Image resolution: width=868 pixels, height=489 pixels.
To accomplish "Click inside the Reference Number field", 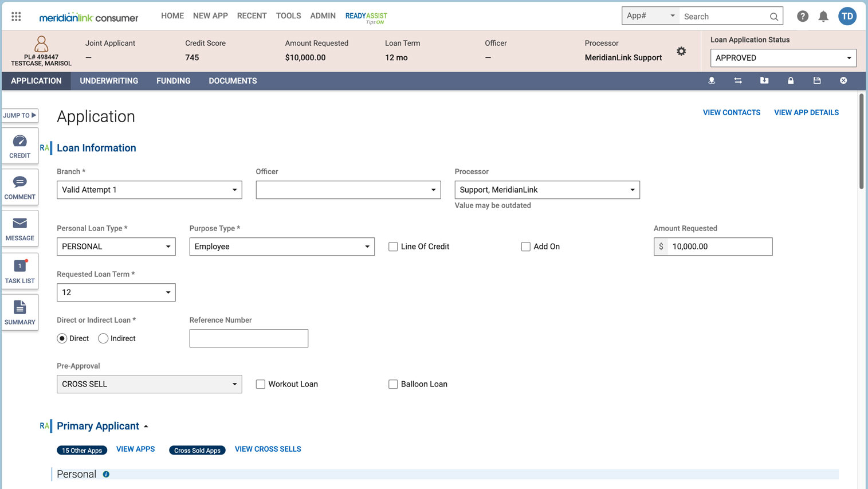I will pyautogui.click(x=249, y=338).
